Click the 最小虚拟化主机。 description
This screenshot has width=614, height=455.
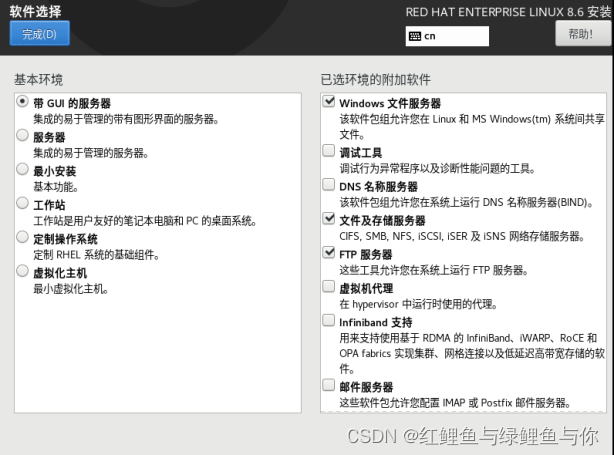[70, 289]
